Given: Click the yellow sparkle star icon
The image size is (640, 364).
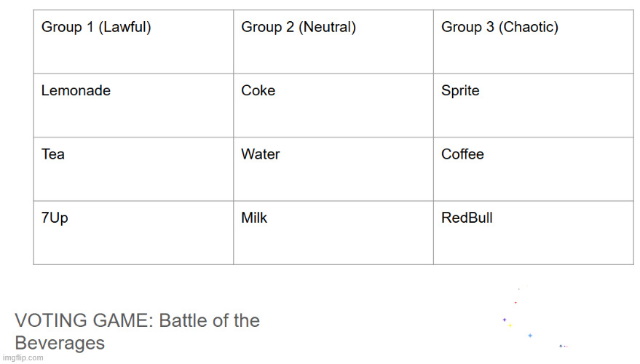Looking at the screenshot, I should coord(510,325).
